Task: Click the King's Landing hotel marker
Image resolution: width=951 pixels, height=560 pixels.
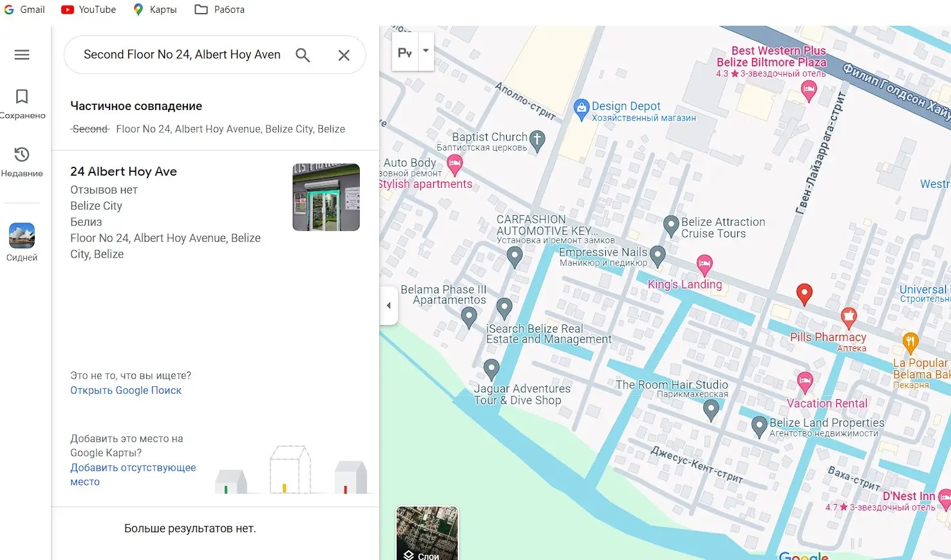Action: click(705, 264)
